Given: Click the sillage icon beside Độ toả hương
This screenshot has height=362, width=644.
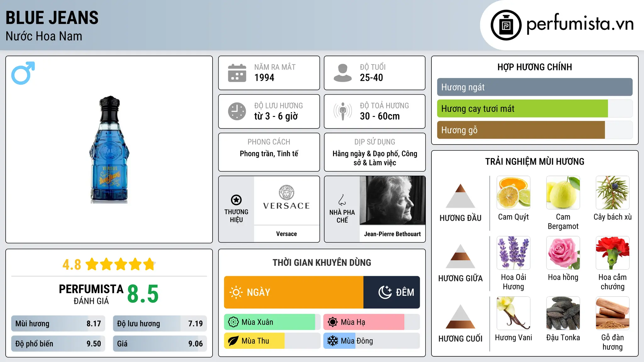Looking at the screenshot, I should point(343,111).
